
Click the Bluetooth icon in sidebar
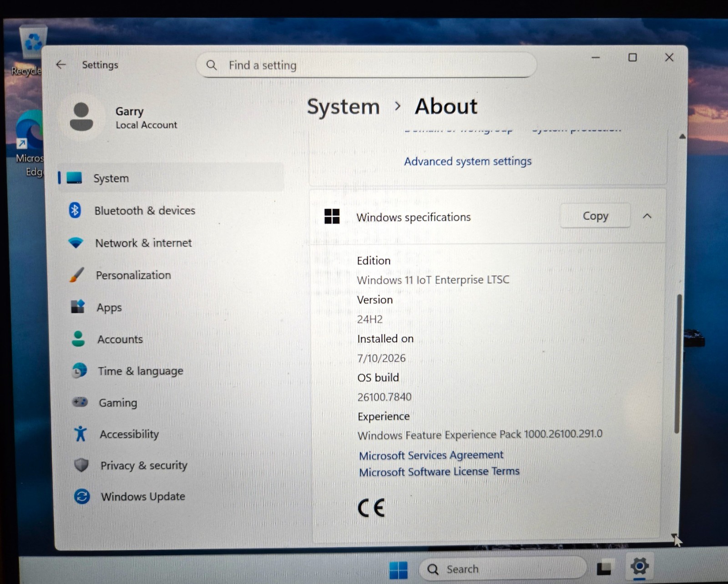pos(75,210)
